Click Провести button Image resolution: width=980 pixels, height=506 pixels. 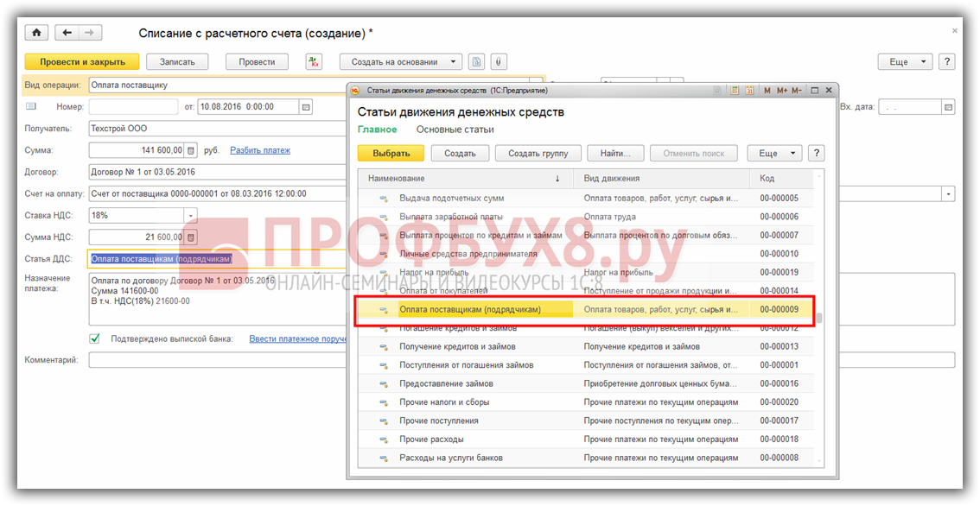tap(257, 62)
